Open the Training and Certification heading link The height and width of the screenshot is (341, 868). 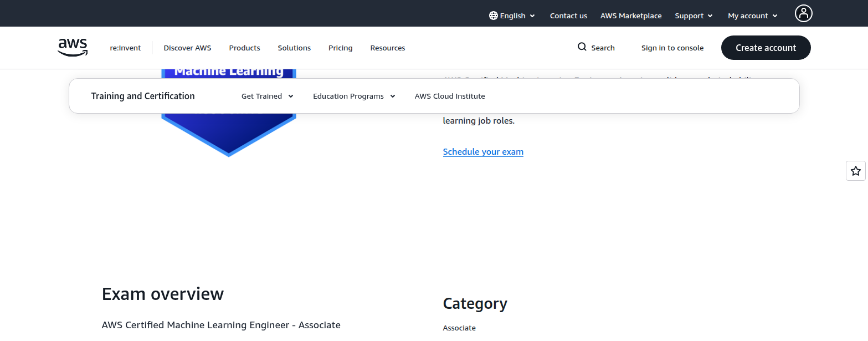143,96
